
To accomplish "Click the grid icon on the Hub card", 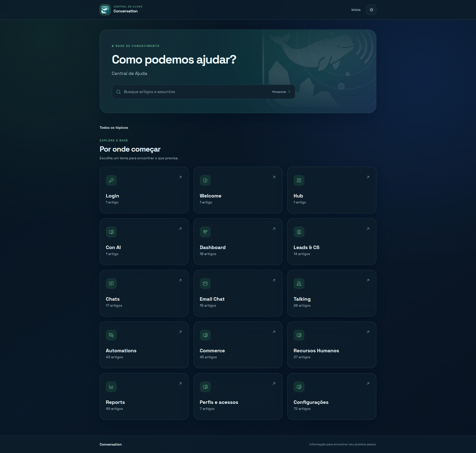I will point(299,180).
